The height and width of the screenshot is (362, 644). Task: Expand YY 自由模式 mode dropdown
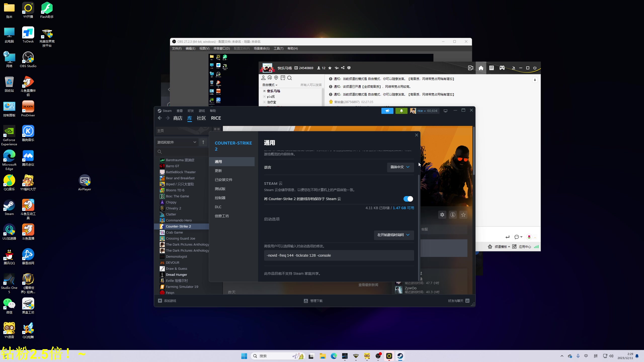pyautogui.click(x=270, y=85)
